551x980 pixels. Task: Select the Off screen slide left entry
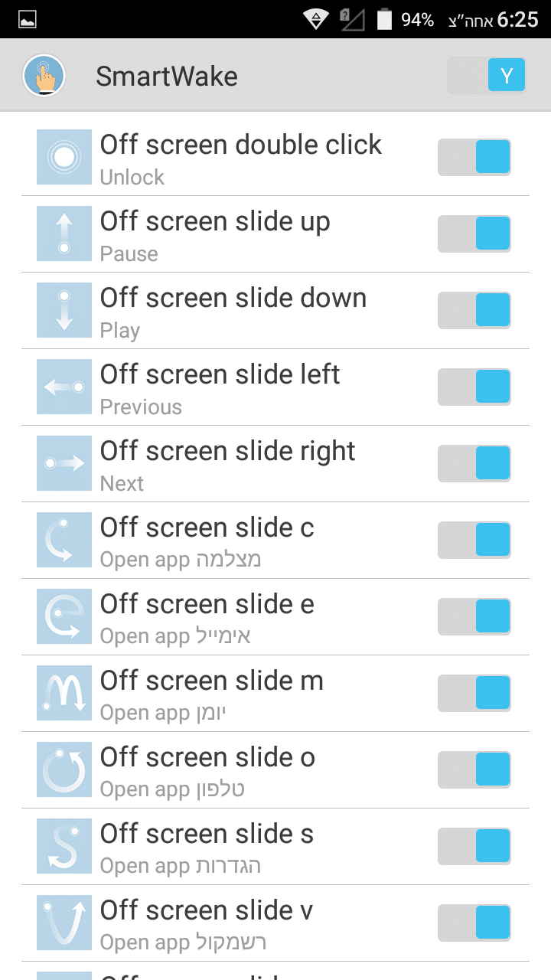(220, 387)
